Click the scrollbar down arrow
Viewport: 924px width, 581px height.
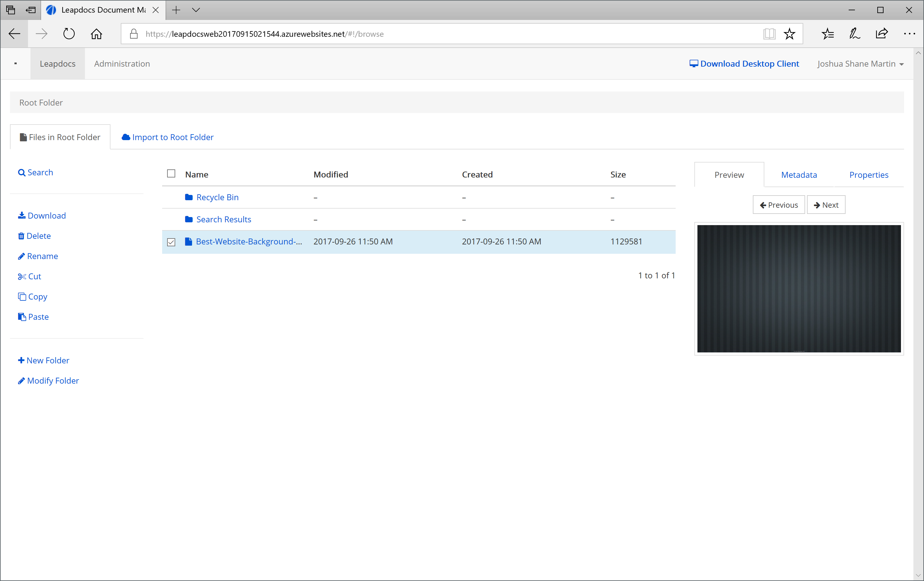918,576
